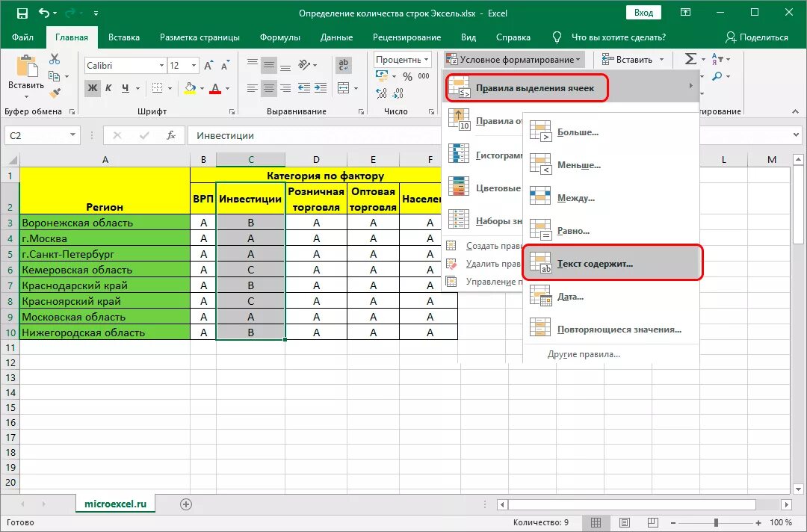807x532 pixels.
Task: Toggle align text right
Action: pos(285,88)
